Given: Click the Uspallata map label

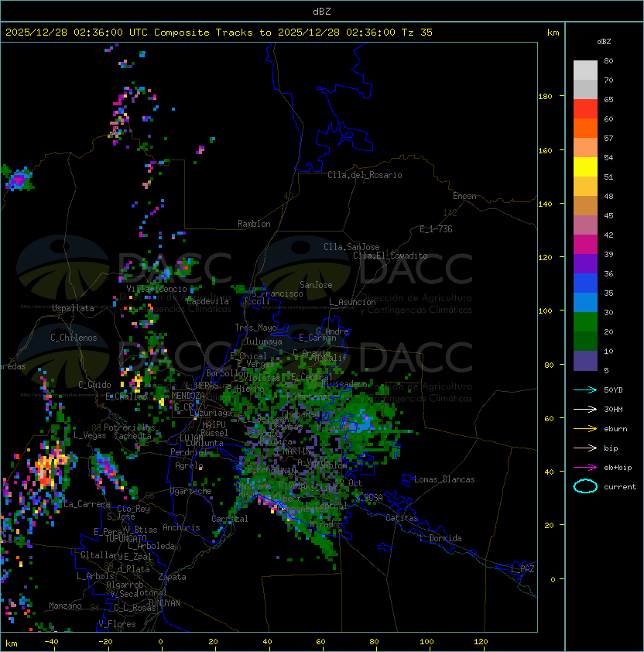Looking at the screenshot, I should 73,308.
